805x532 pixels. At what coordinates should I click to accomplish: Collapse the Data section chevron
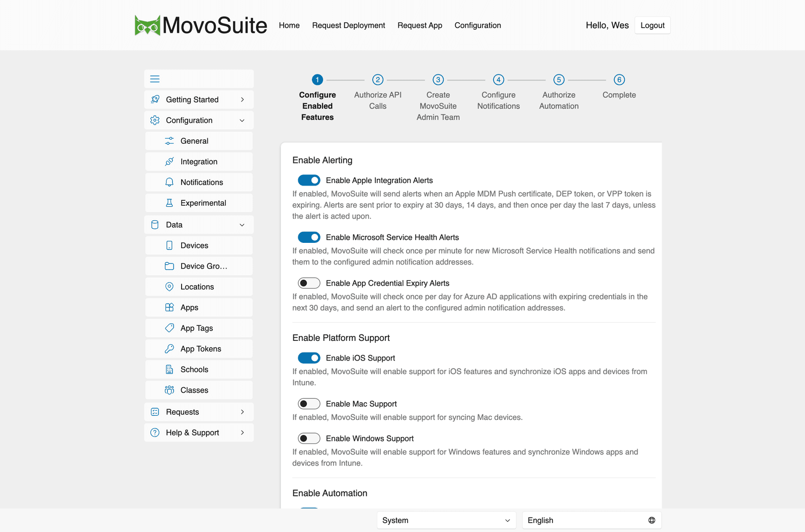coord(243,225)
